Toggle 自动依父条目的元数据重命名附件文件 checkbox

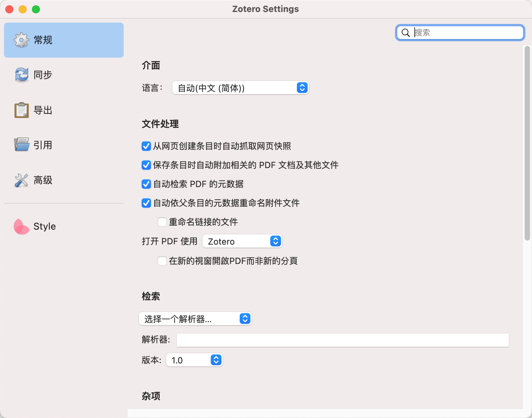point(146,203)
